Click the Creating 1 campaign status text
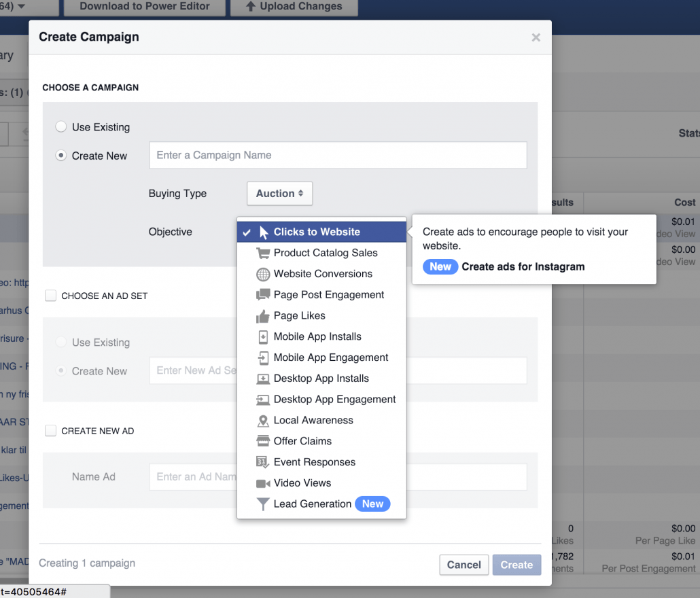700x598 pixels. click(87, 563)
